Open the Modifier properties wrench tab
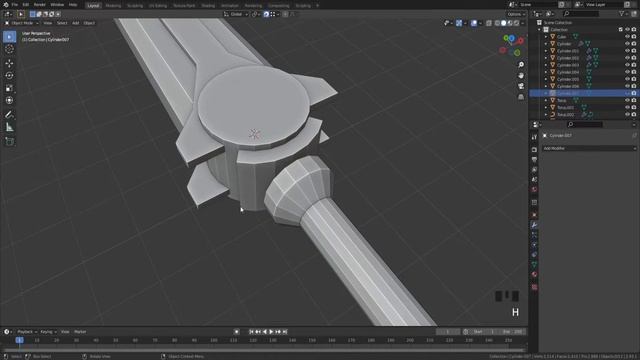Image resolution: width=640 pixels, height=360 pixels. (534, 225)
